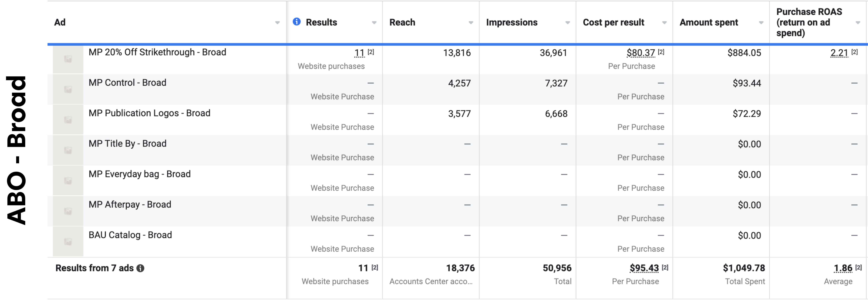This screenshot has height=300, width=868.
Task: Click the Results info icon in header
Action: [297, 22]
